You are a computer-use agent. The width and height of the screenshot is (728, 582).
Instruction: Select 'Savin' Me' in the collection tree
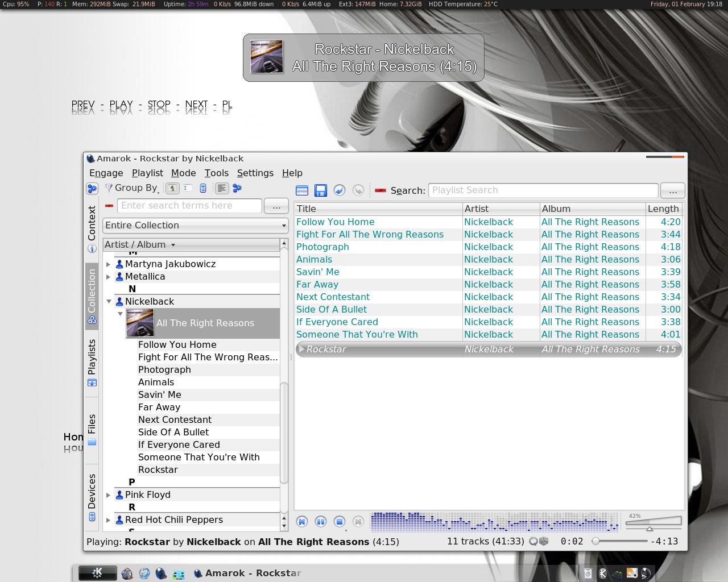tap(160, 395)
